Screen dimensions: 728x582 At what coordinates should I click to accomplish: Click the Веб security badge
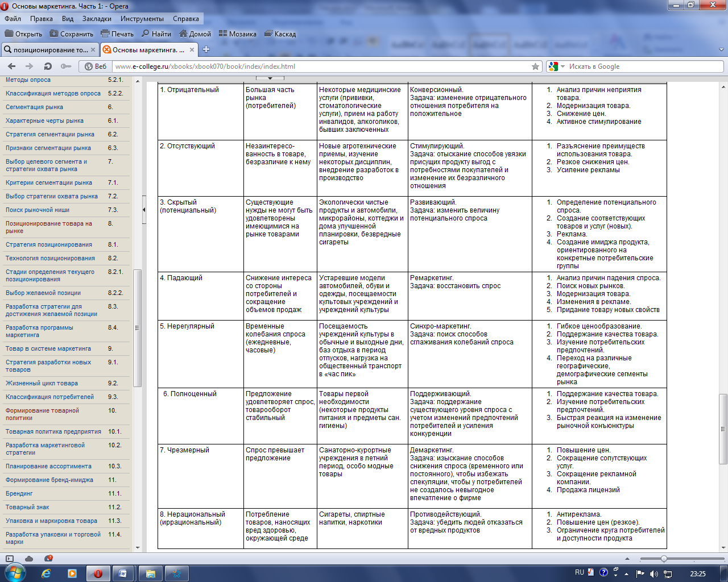[x=96, y=66]
